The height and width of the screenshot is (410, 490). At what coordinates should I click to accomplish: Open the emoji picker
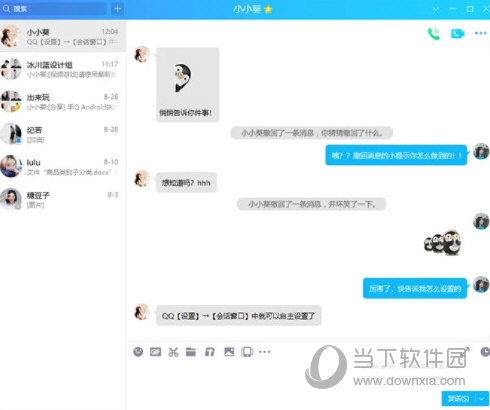[x=138, y=352]
